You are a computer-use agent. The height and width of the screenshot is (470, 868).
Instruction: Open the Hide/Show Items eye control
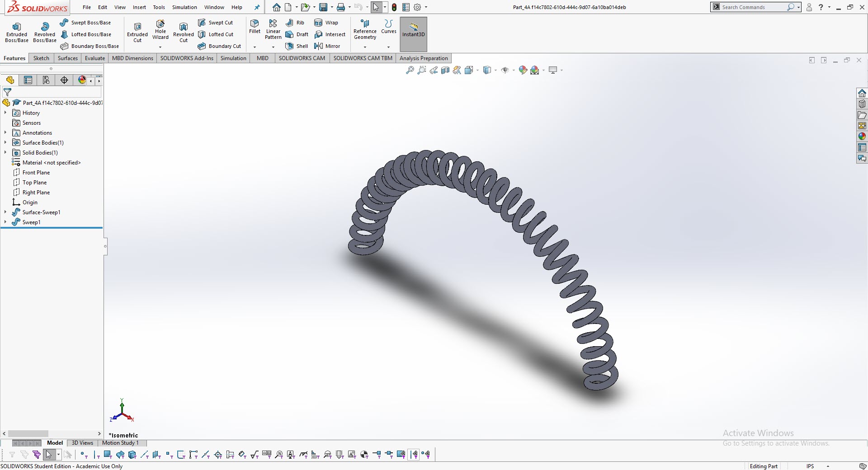505,70
